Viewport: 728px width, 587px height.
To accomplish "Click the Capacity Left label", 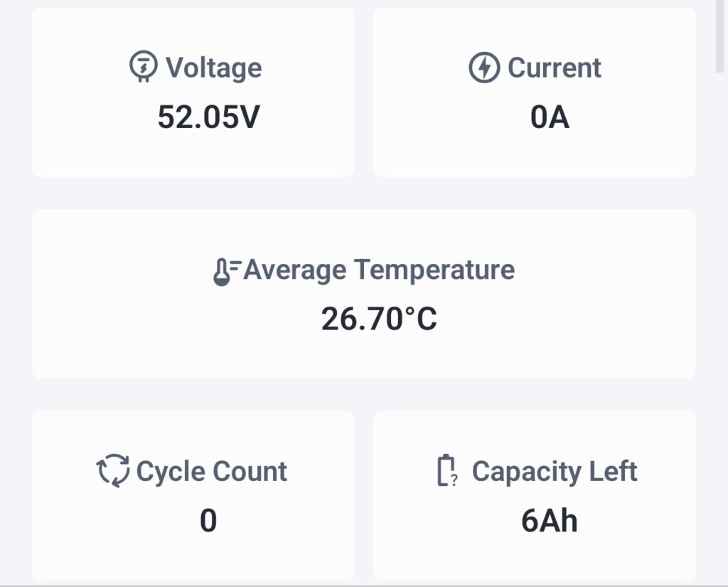I will click(555, 471).
